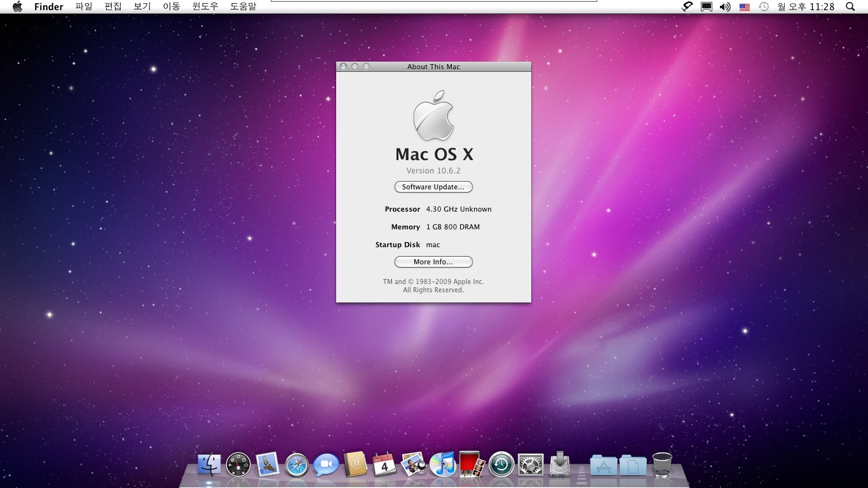The image size is (868, 488).
Task: Open the 편집 menu
Action: click(113, 6)
